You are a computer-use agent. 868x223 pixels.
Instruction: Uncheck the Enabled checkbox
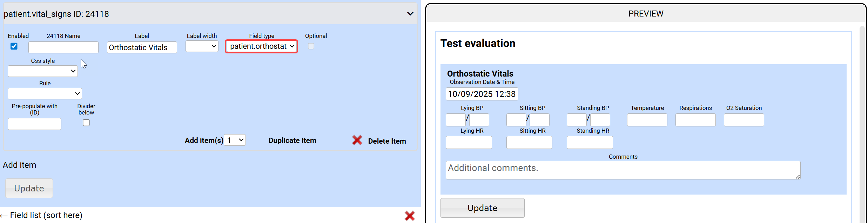click(x=14, y=46)
